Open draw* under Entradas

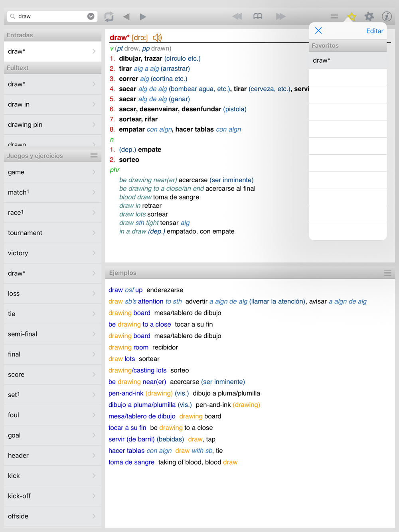coord(53,51)
